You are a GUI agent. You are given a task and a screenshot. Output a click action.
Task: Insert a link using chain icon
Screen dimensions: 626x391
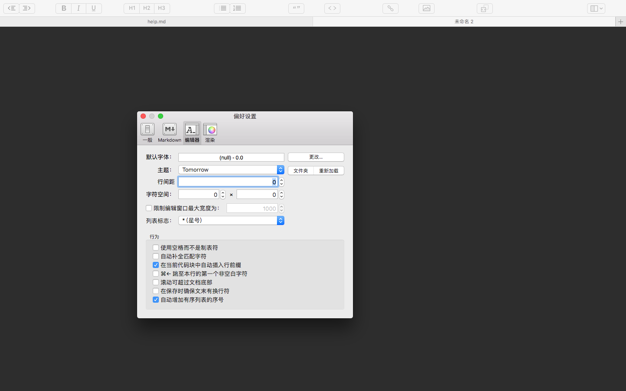tap(390, 8)
